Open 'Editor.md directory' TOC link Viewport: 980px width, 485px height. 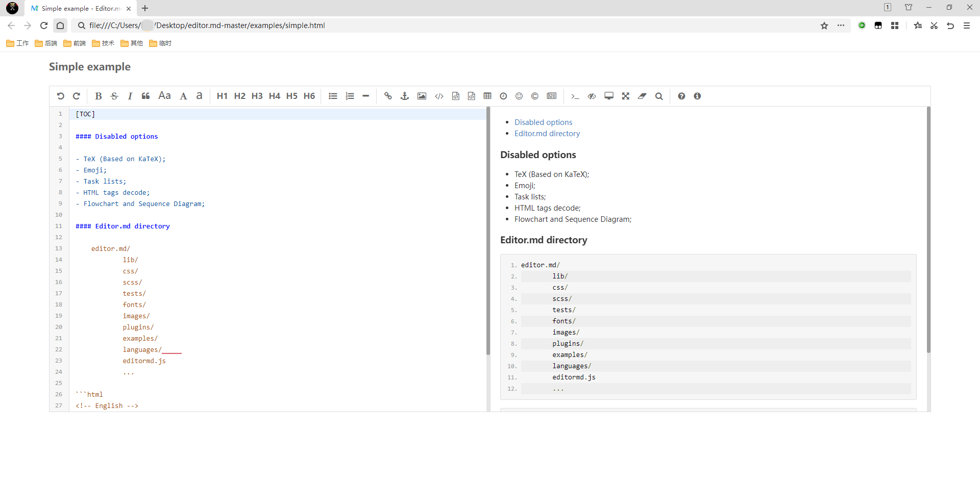547,134
